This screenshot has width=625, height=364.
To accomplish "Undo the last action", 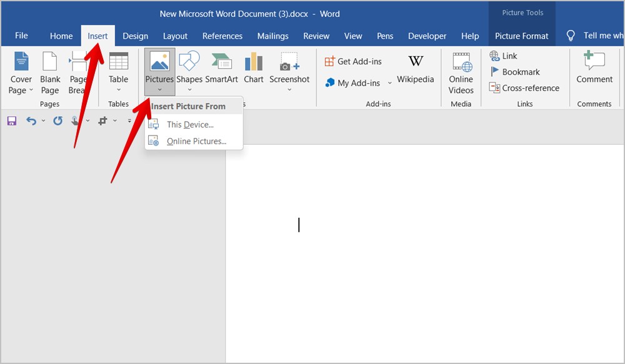I will [x=31, y=121].
